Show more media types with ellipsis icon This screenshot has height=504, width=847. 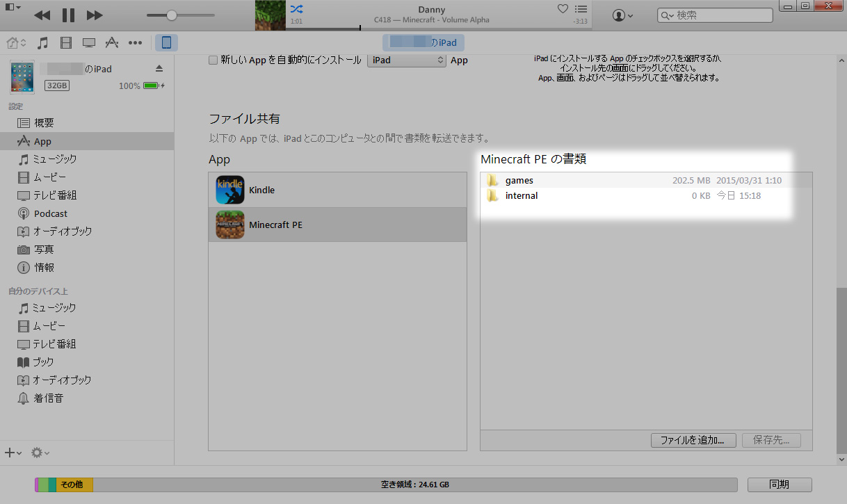135,43
